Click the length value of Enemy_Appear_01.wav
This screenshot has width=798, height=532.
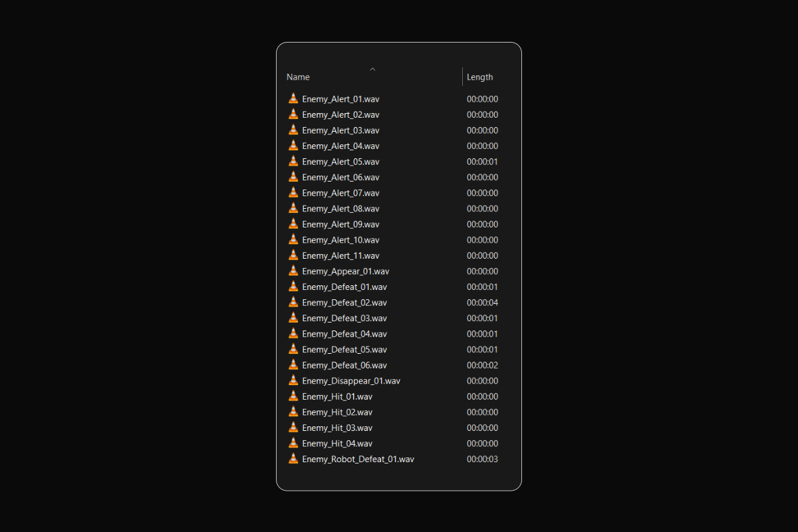(482, 271)
